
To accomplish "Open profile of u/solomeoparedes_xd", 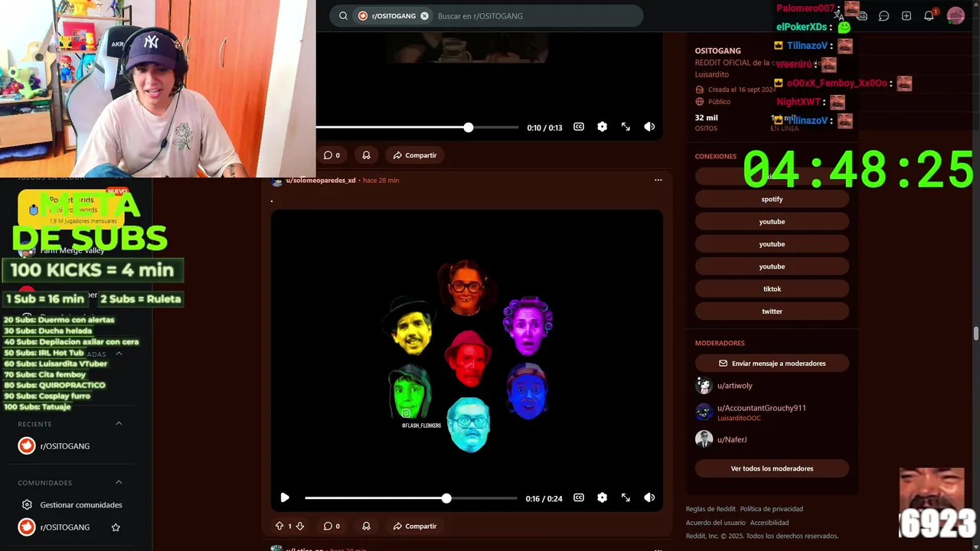I will point(321,181).
